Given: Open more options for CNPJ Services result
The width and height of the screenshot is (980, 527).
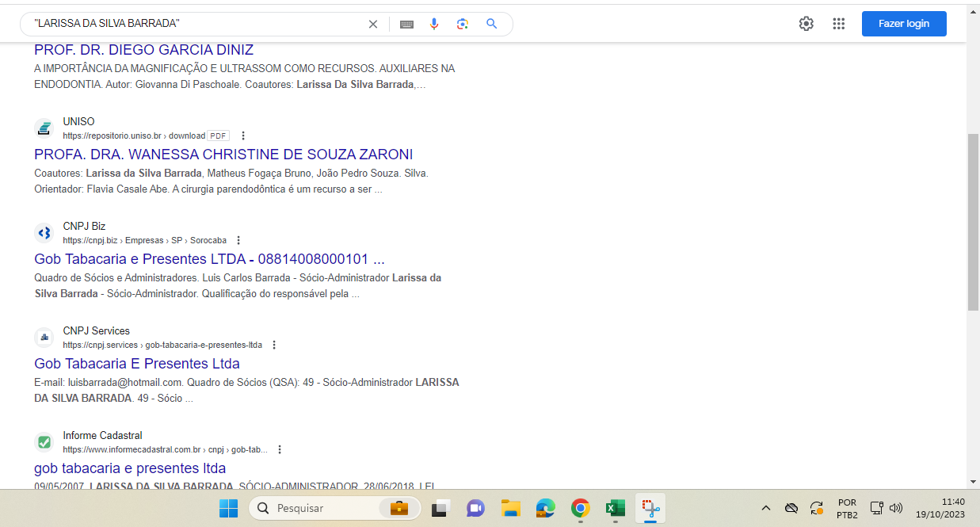Looking at the screenshot, I should (x=274, y=345).
